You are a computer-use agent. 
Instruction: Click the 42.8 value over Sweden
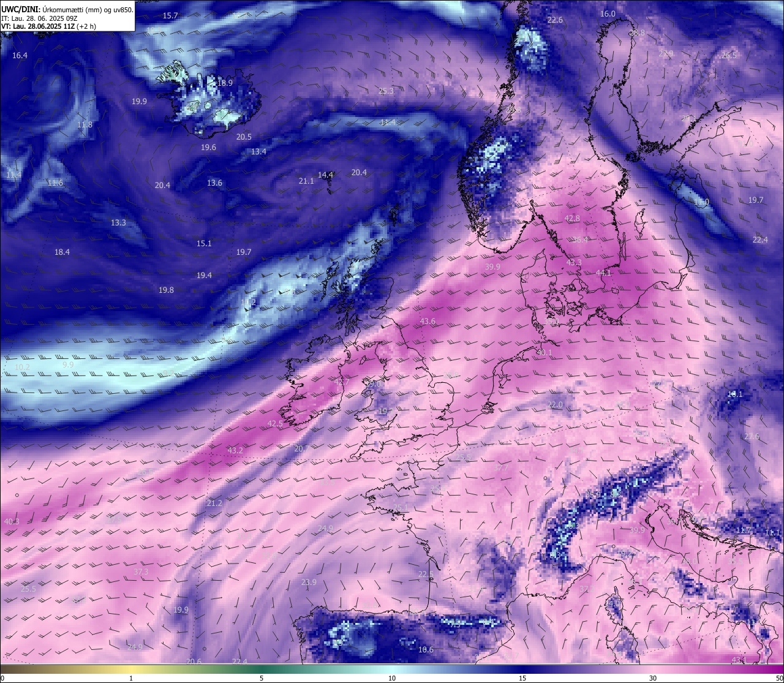click(x=572, y=219)
